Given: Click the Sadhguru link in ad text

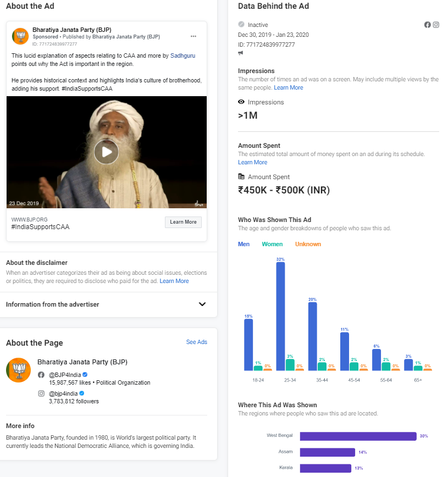Looking at the screenshot, I should point(182,56).
